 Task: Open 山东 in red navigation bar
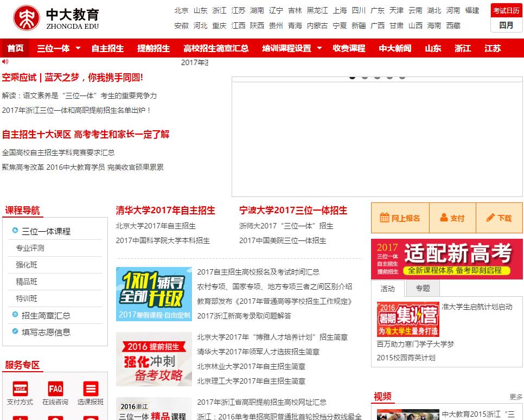click(433, 48)
